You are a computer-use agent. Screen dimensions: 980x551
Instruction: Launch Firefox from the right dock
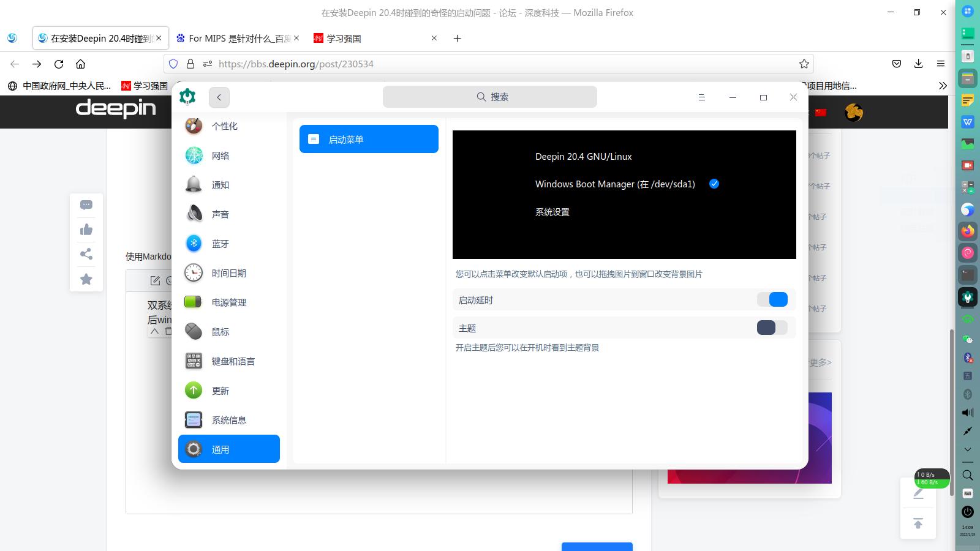click(x=968, y=231)
